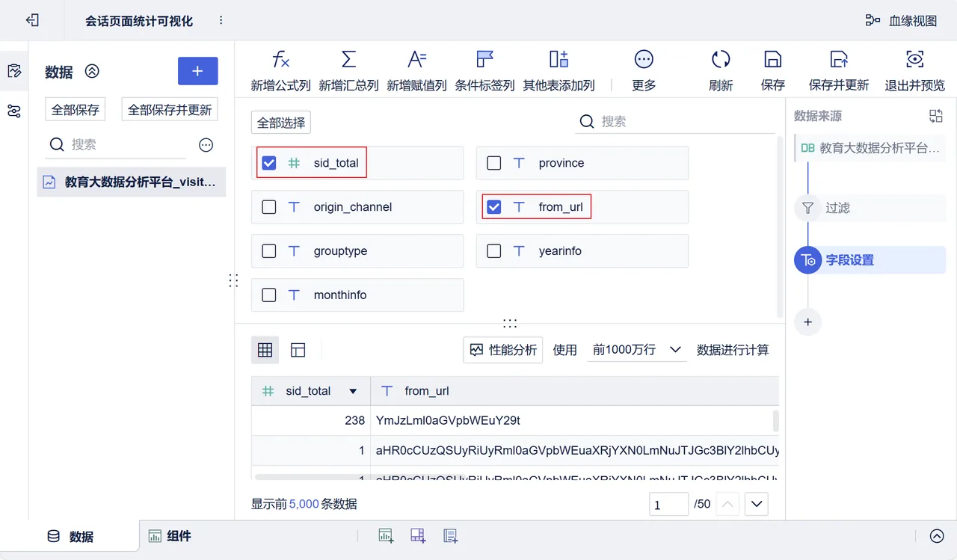Image resolution: width=957 pixels, height=560 pixels.
Task: Click the data source panel layout icon
Action: (x=935, y=116)
